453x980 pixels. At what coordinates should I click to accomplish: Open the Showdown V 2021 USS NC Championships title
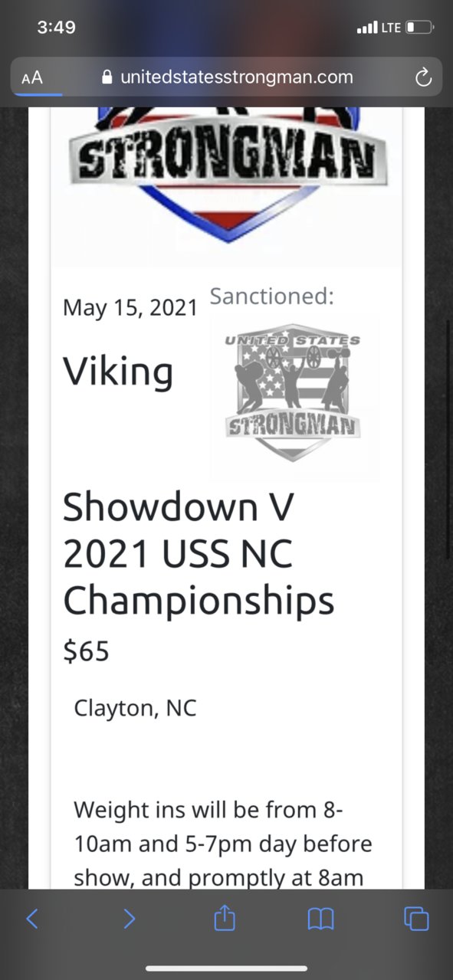point(199,553)
